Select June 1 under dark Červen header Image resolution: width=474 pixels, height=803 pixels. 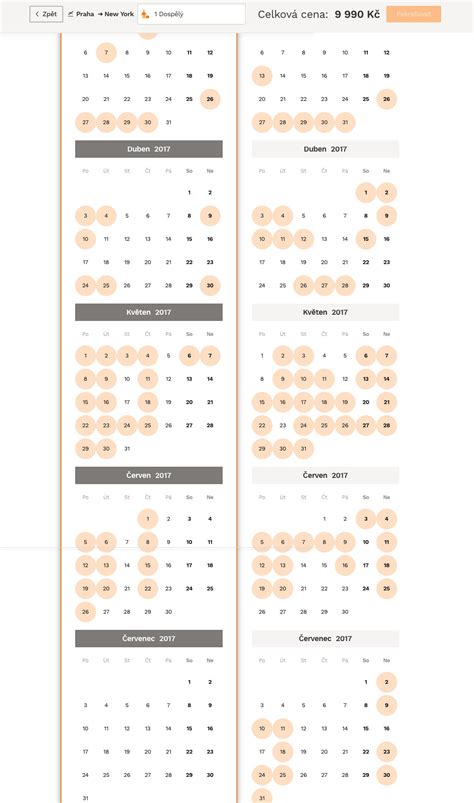(x=147, y=519)
